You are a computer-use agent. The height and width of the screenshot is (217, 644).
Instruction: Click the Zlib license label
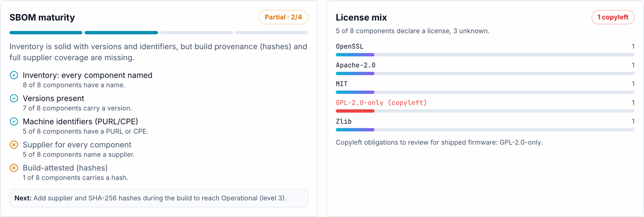[x=344, y=121]
